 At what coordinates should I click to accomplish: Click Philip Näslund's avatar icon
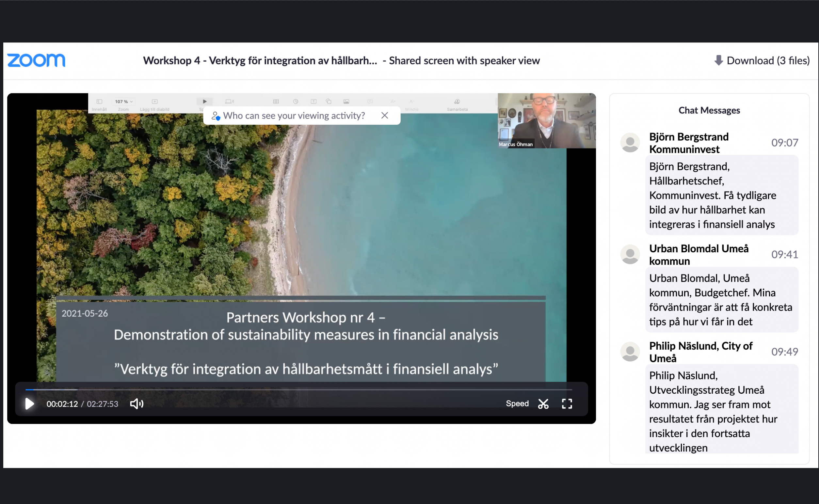[630, 352]
